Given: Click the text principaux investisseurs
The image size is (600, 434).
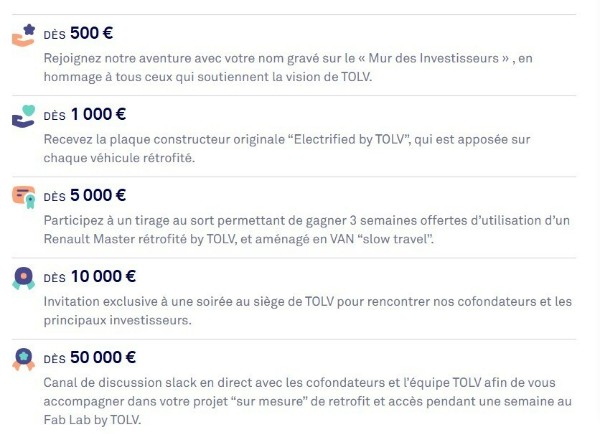Looking at the screenshot, I should coord(117,320).
